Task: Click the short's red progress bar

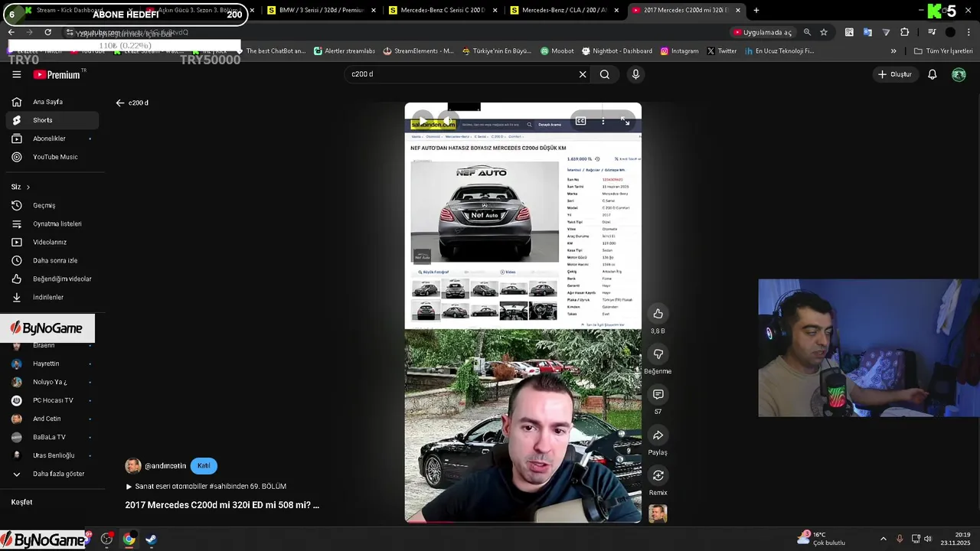Action: (x=523, y=522)
